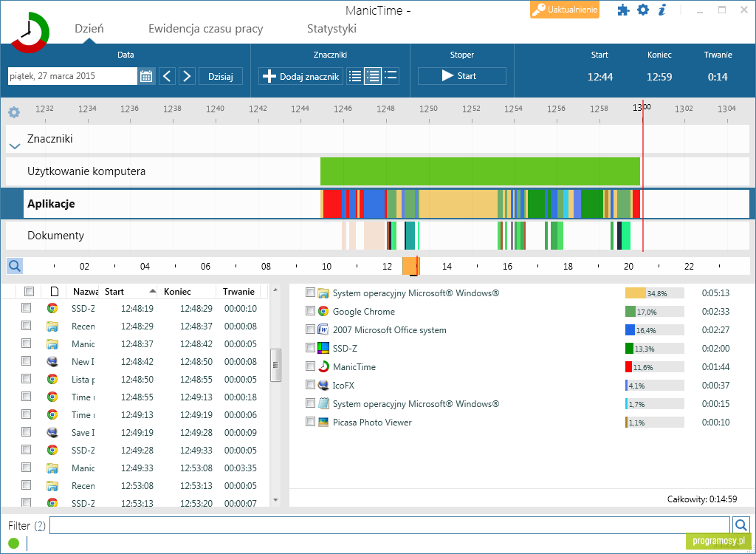Open the calendar date picker icon
The height and width of the screenshot is (554, 756).
(x=146, y=76)
